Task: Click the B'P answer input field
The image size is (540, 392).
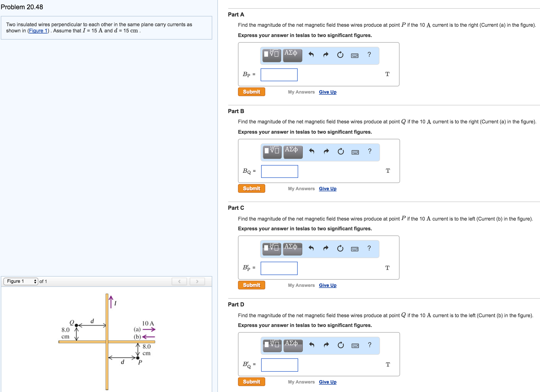Action: click(x=279, y=268)
